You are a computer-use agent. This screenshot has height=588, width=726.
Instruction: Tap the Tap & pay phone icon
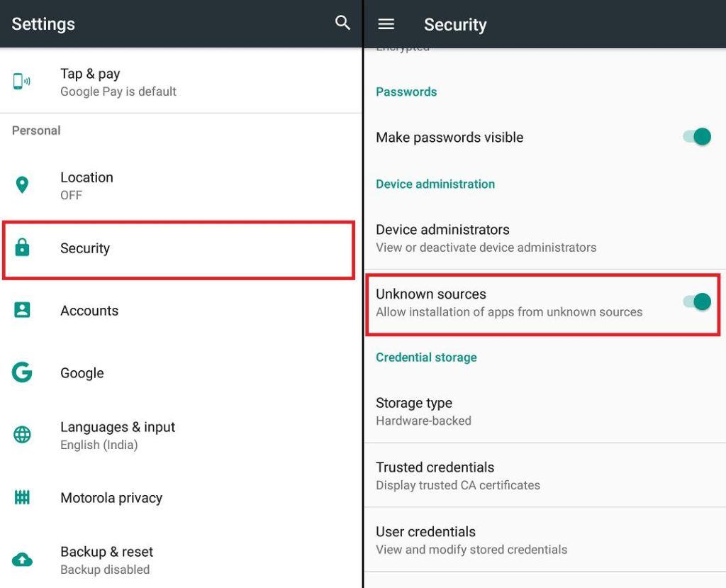pos(22,82)
